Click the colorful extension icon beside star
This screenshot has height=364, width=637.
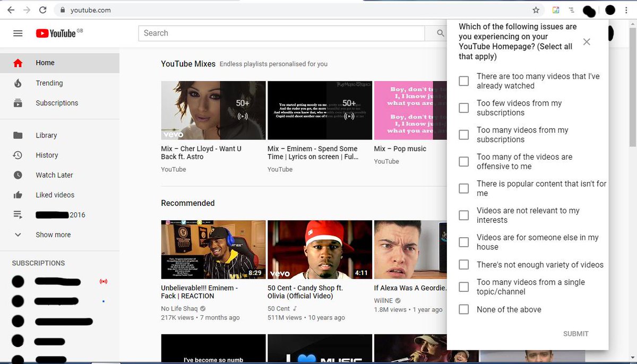pyautogui.click(x=556, y=10)
